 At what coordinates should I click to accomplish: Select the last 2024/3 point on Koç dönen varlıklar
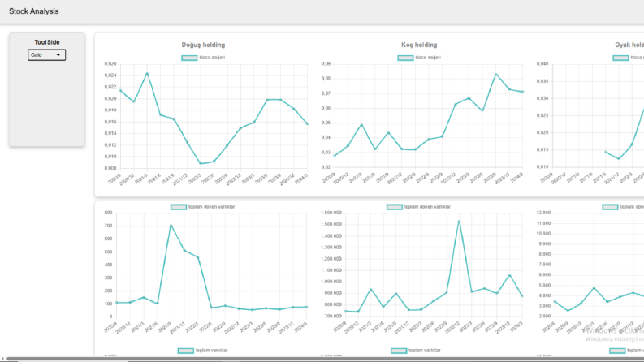[522, 296]
